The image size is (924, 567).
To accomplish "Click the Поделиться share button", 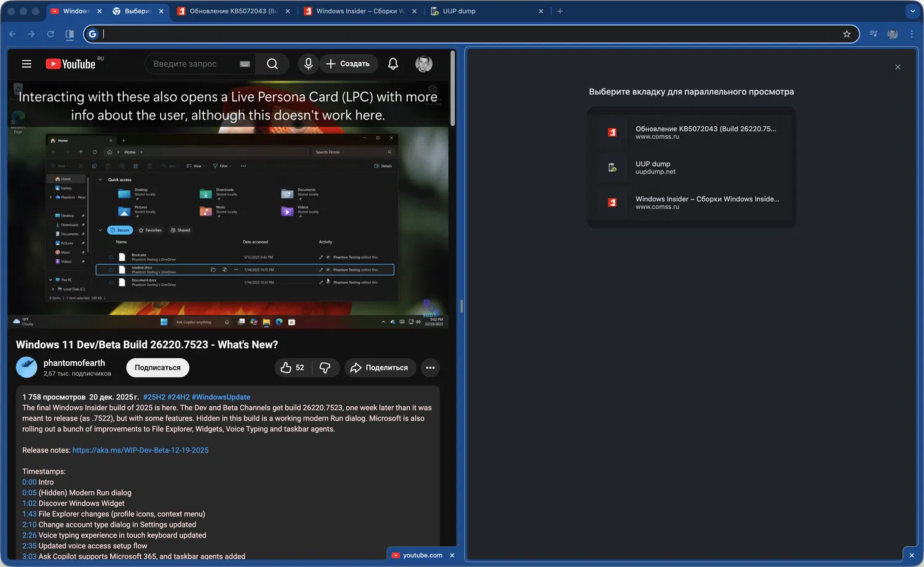I will [380, 368].
